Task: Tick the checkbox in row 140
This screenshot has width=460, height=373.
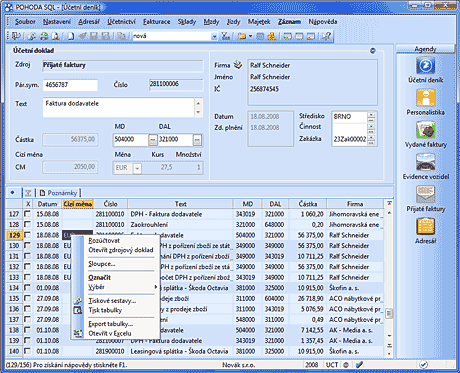Action: coord(27,351)
